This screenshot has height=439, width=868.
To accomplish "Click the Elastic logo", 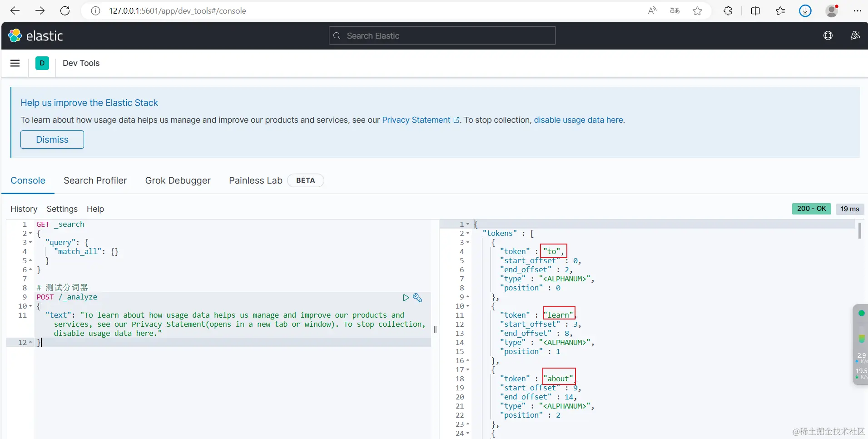I will click(x=36, y=35).
